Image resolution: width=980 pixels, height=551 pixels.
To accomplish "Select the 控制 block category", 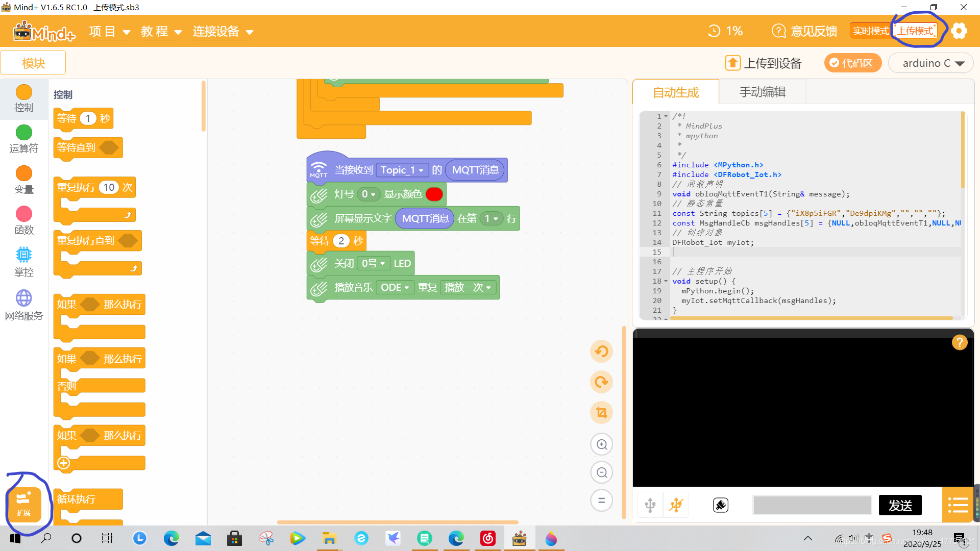I will tap(24, 99).
